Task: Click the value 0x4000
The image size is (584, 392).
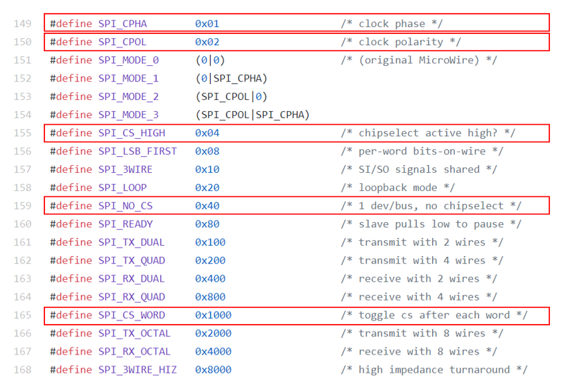Action: point(213,352)
